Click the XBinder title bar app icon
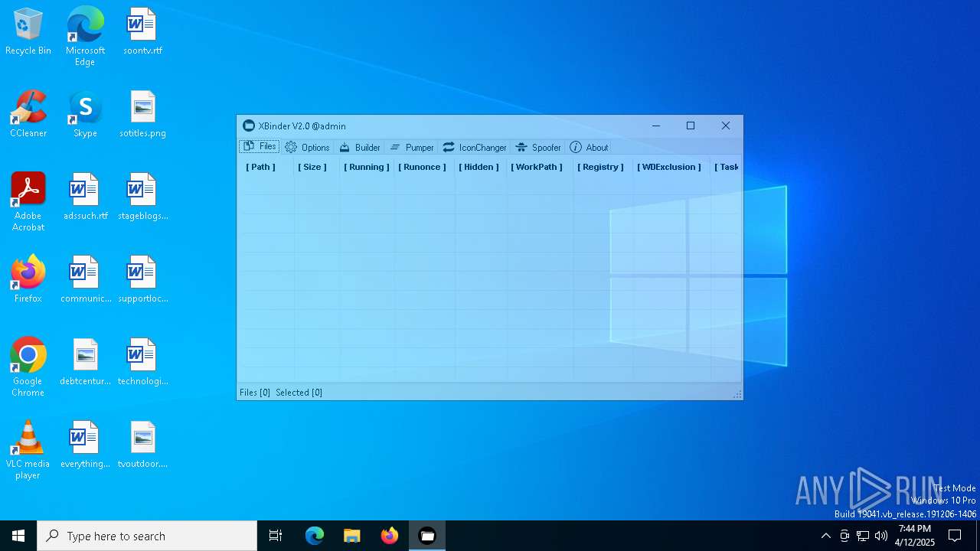The width and height of the screenshot is (980, 551). tap(248, 126)
